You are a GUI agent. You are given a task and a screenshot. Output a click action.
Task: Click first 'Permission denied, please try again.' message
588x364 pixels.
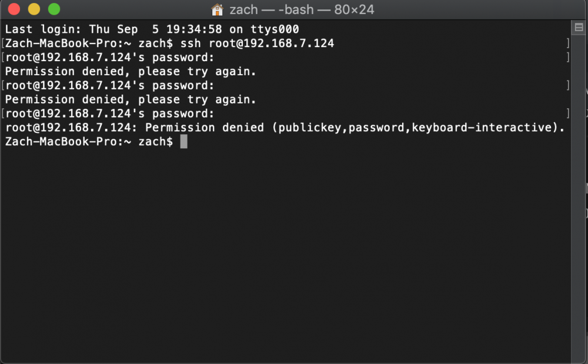(131, 71)
